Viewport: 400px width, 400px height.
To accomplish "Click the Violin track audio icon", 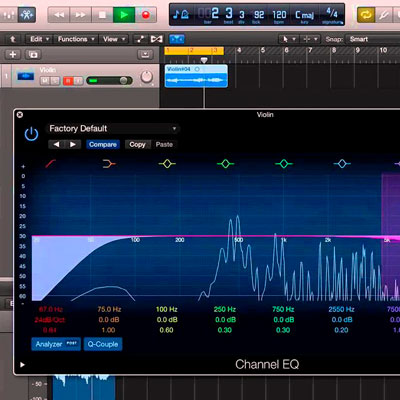I will click(25, 76).
